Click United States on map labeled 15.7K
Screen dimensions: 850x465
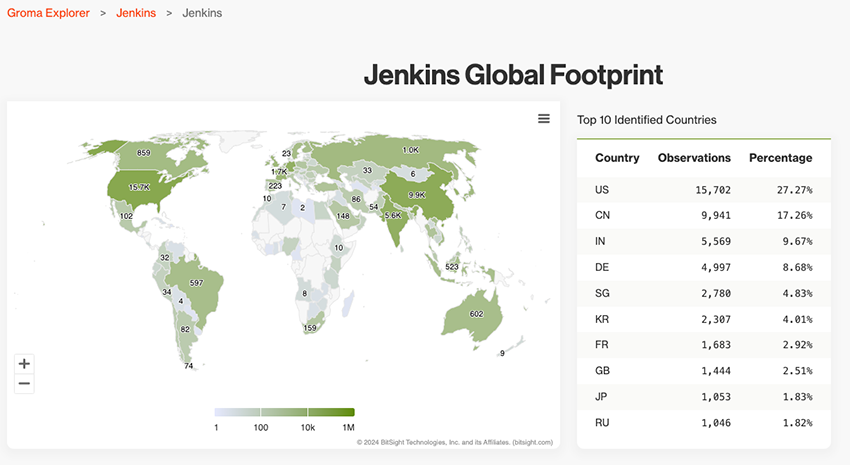139,188
